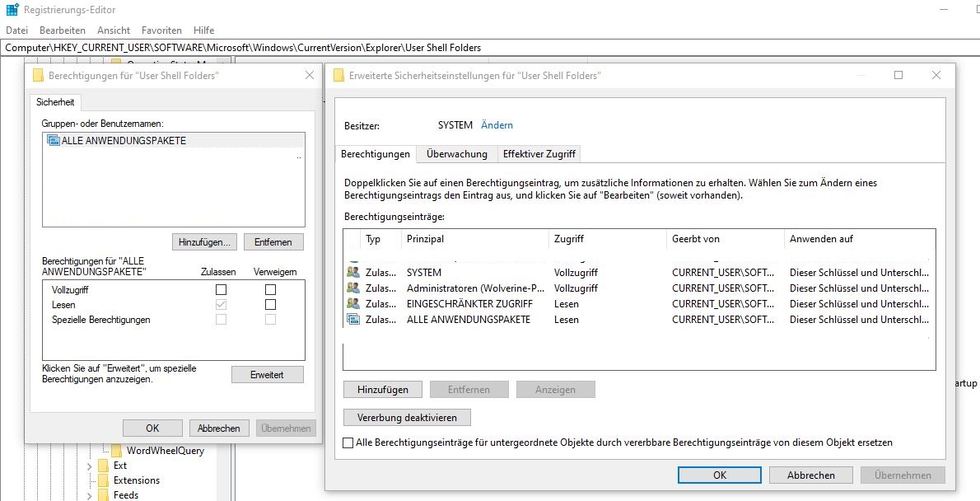Viewport: 980px width, 501px height.
Task: Check Vollzugriff Verweigern checkbox
Action: coord(270,289)
